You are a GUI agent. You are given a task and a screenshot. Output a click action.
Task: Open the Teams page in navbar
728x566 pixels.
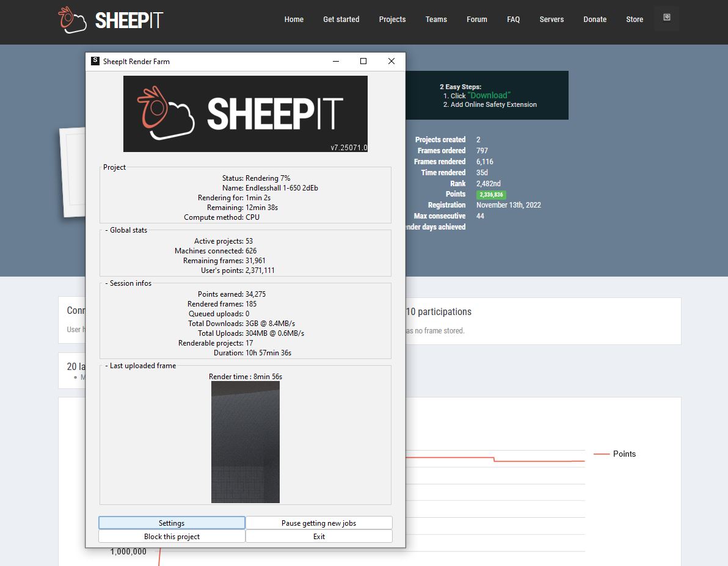point(437,20)
